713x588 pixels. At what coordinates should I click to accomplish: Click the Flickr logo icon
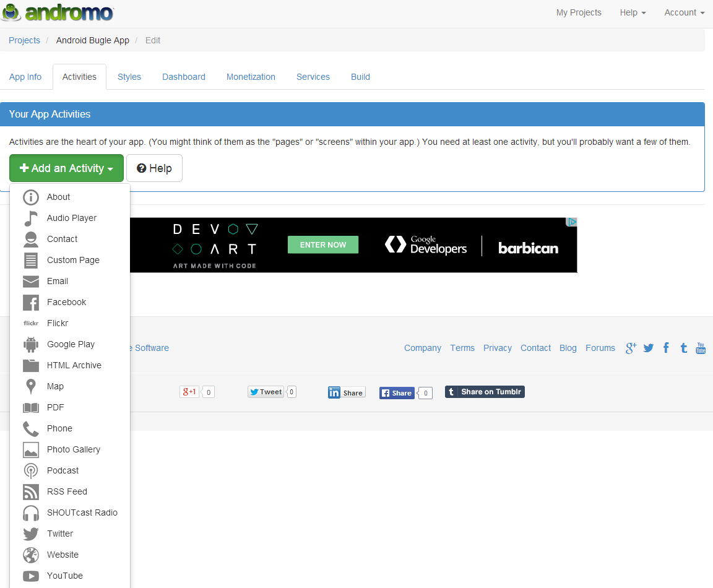[31, 323]
